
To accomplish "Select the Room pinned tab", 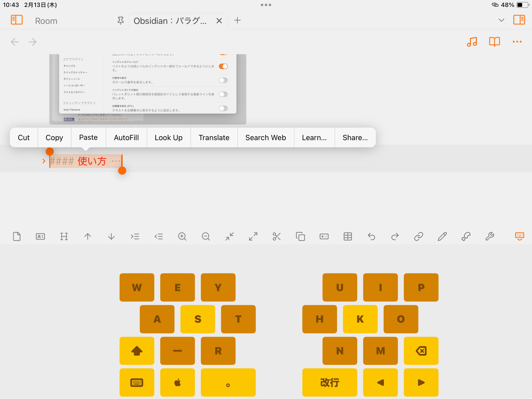I will (46, 21).
